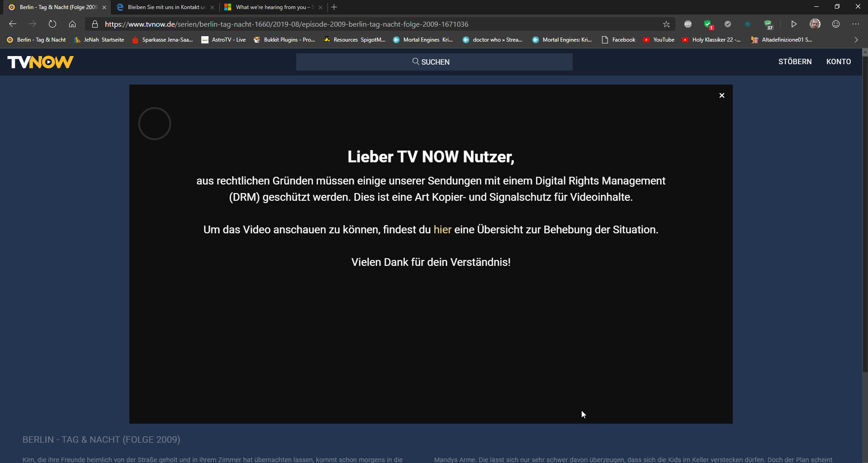868x463 pixels.
Task: Close the Bleiben Sie mit uns tab
Action: (x=212, y=7)
